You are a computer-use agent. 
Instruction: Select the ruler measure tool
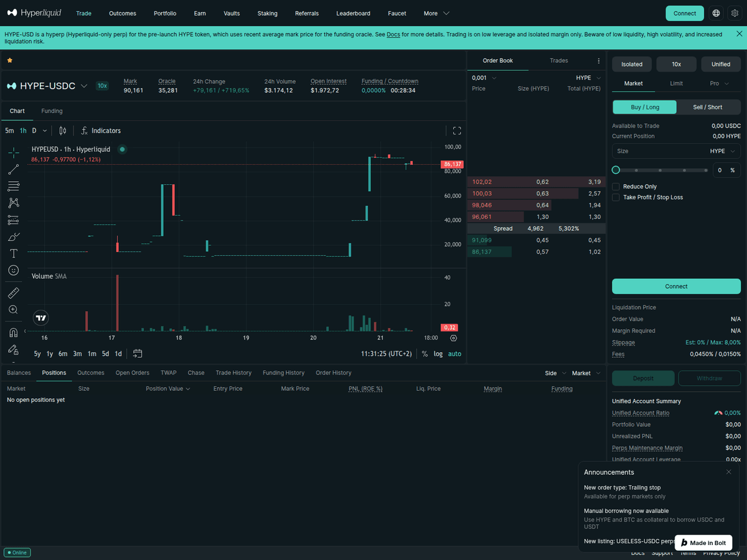tap(13, 292)
